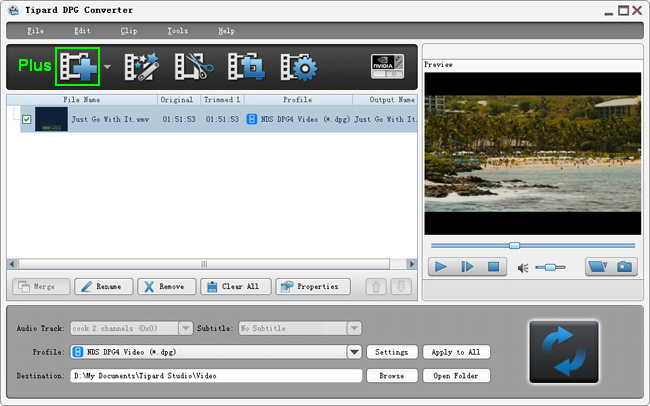Click the Rename button
650x406 pixels.
[x=104, y=287]
